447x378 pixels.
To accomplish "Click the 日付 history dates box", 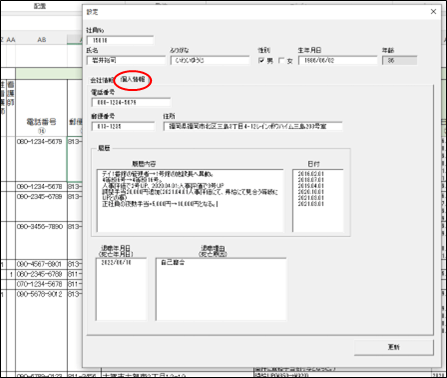I will 318,200.
